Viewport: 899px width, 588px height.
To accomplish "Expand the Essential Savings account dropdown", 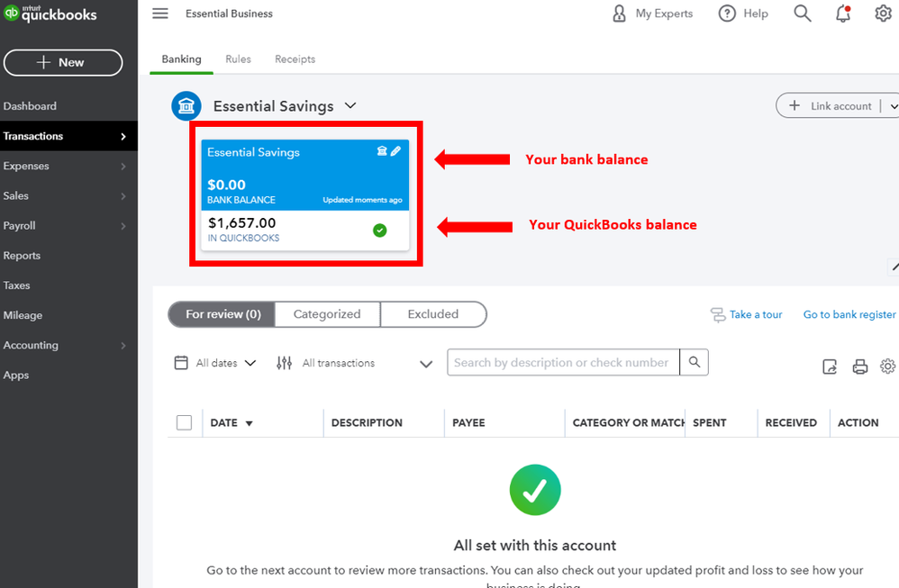I will pyautogui.click(x=350, y=106).
